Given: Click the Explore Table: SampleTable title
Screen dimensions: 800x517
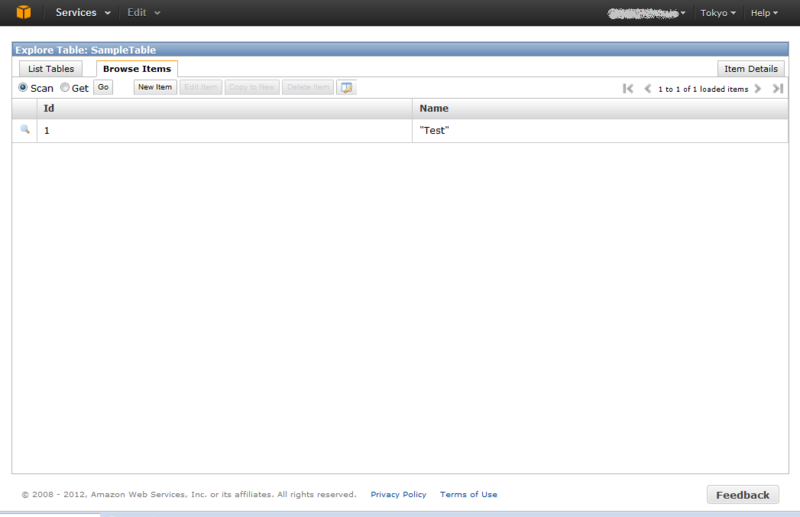Looking at the screenshot, I should click(86, 50).
